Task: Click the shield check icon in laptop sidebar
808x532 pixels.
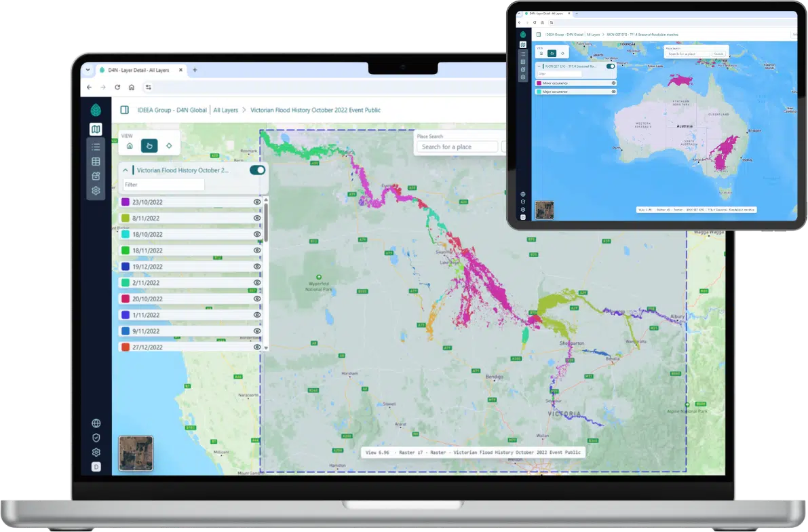Action: (x=96, y=438)
